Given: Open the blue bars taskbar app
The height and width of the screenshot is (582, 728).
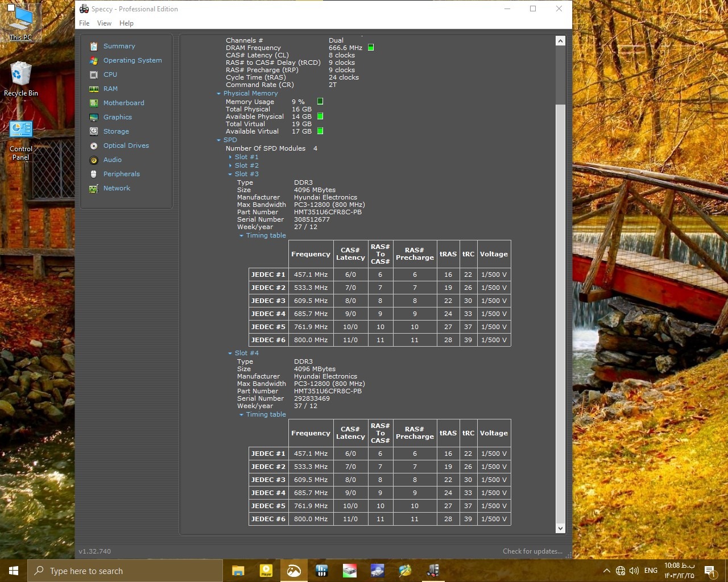Looking at the screenshot, I should [321, 571].
